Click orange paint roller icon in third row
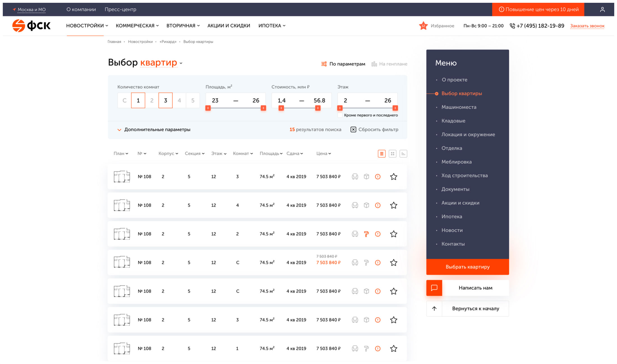The image size is (617, 364). click(366, 234)
